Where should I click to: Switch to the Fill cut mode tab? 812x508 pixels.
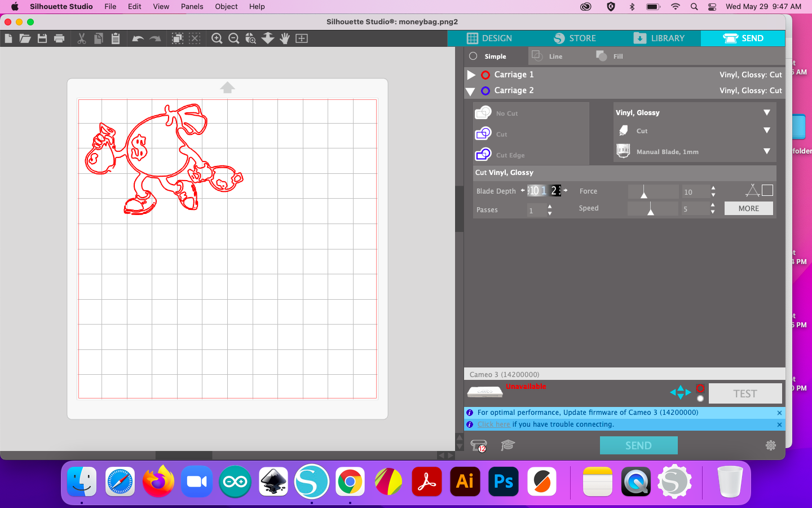pyautogui.click(x=610, y=56)
